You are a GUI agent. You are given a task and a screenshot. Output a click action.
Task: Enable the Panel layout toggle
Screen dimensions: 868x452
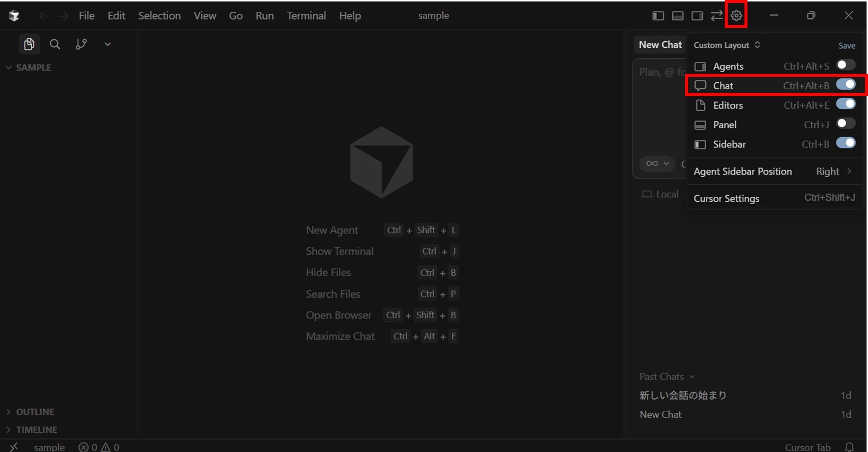845,123
